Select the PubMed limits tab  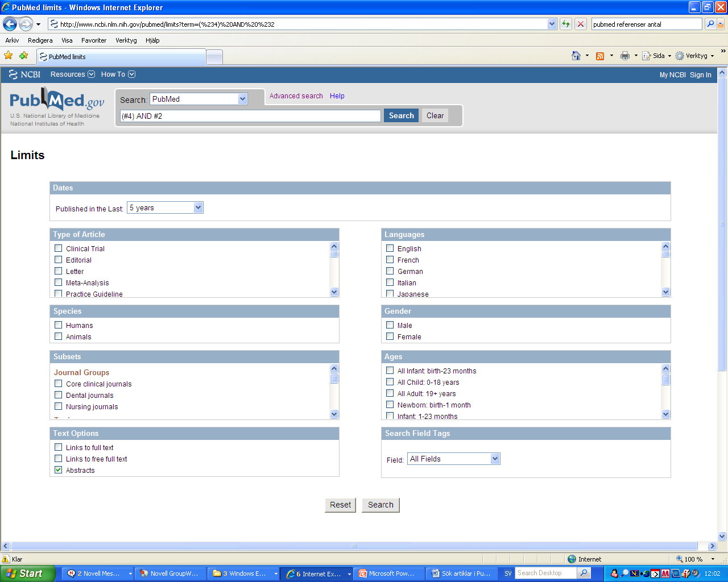tap(121, 57)
